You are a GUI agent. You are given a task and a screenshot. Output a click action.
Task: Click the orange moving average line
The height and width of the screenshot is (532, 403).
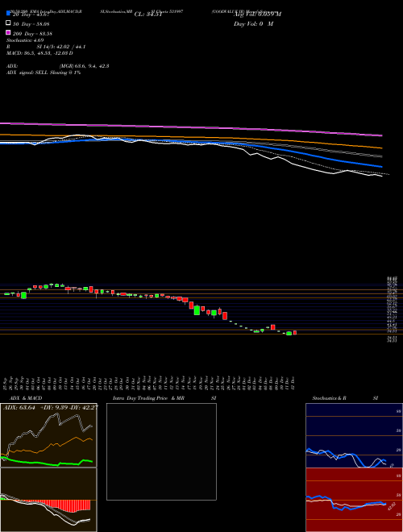coord(191,139)
